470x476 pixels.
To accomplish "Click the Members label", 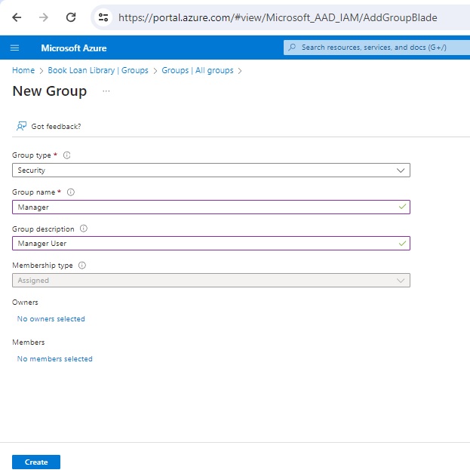I will pyautogui.click(x=29, y=342).
